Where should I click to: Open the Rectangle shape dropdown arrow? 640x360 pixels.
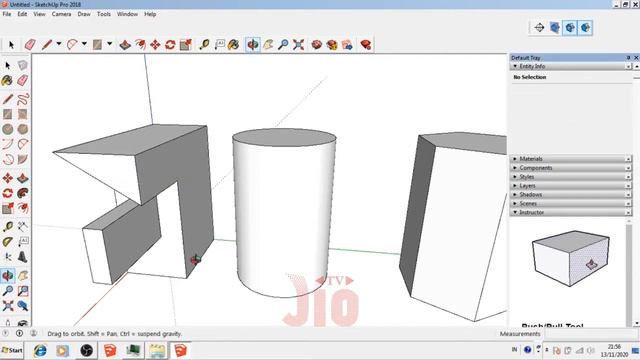click(109, 44)
